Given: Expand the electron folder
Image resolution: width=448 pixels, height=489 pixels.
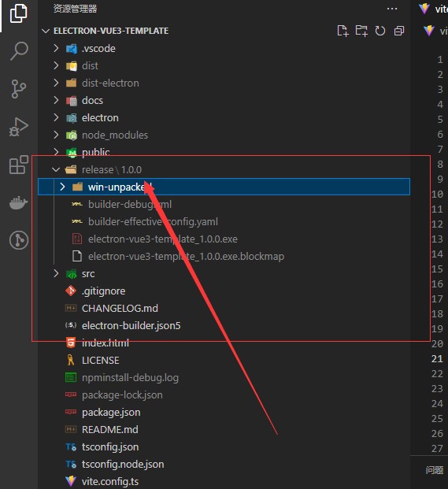Looking at the screenshot, I should [56, 117].
